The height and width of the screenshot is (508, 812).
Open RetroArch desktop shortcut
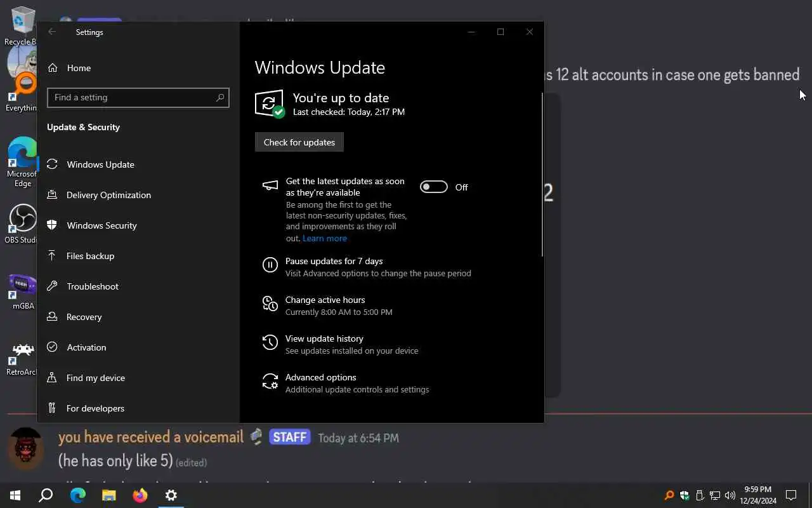22,359
